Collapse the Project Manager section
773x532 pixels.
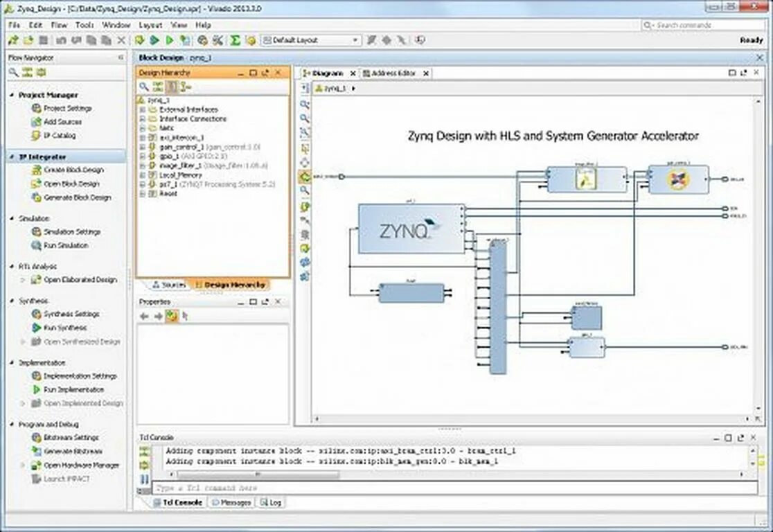pos(12,95)
